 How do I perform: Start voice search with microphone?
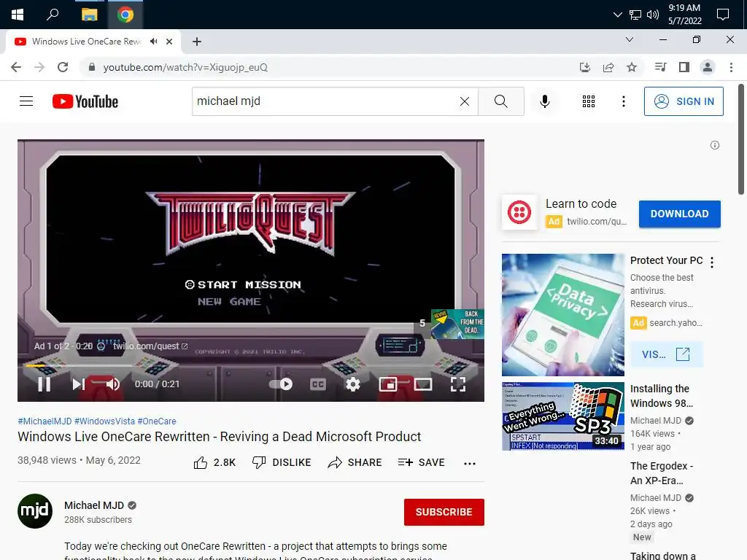(x=544, y=101)
